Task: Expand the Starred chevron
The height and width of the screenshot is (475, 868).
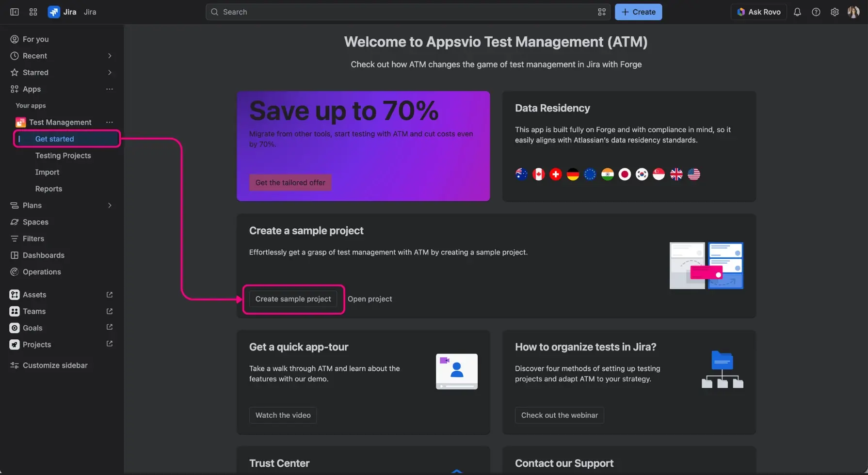Action: coord(110,72)
